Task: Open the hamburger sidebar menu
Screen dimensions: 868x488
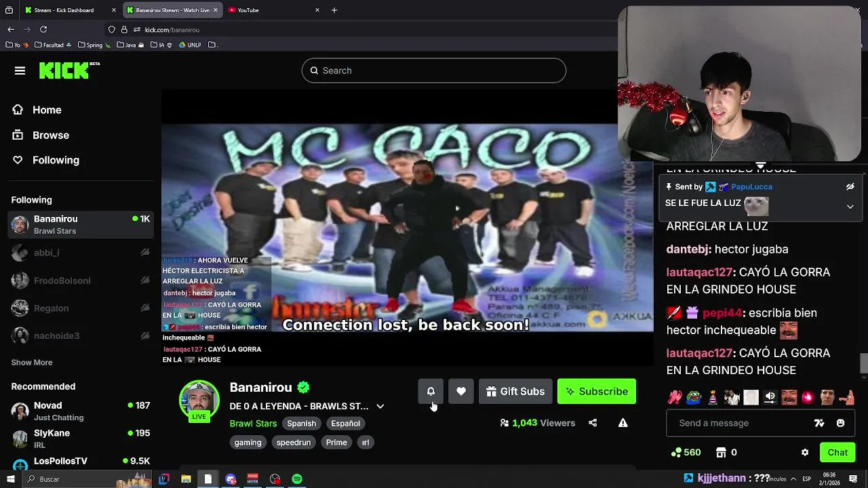Action: point(20,70)
